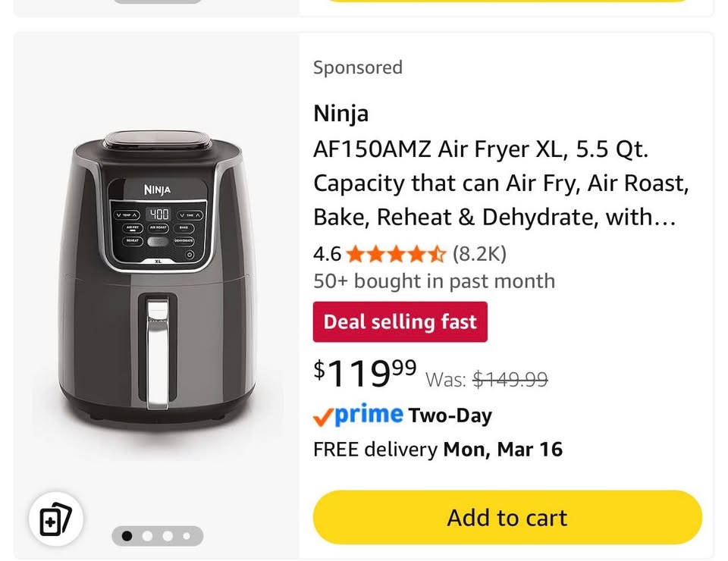Expand the 4.6 rating number details
728x561 pixels.
coord(328,253)
